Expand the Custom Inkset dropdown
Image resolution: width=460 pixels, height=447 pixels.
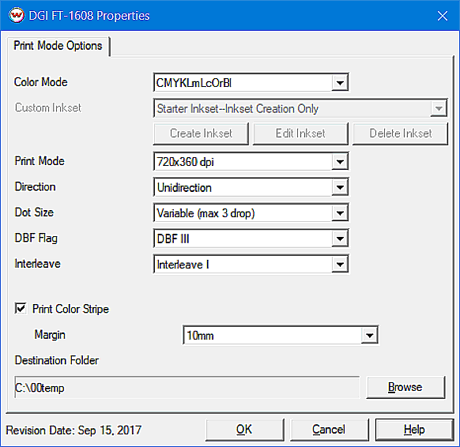tap(438, 108)
